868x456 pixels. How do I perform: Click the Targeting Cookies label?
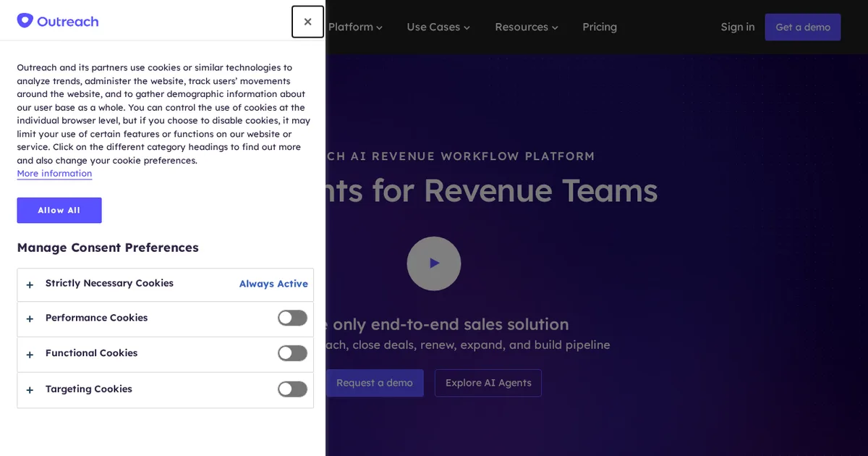click(x=88, y=389)
